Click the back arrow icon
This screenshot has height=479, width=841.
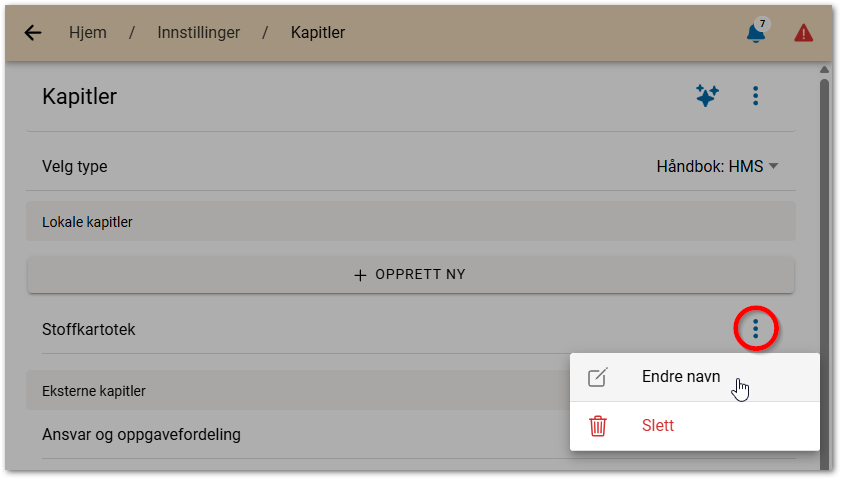tap(33, 33)
